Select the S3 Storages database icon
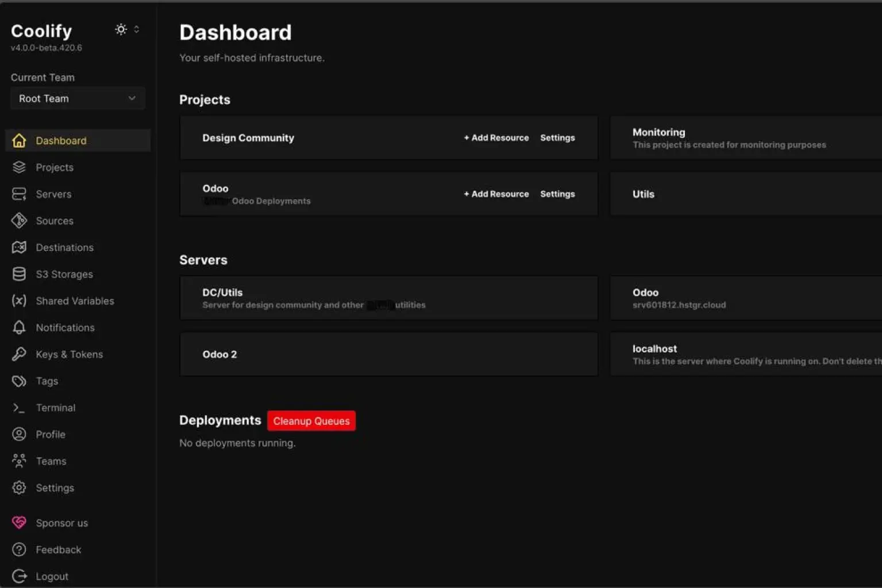 coord(19,274)
